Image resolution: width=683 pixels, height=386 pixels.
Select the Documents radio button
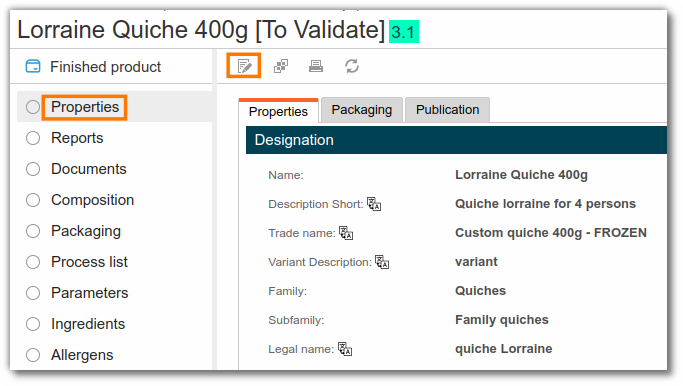click(33, 169)
